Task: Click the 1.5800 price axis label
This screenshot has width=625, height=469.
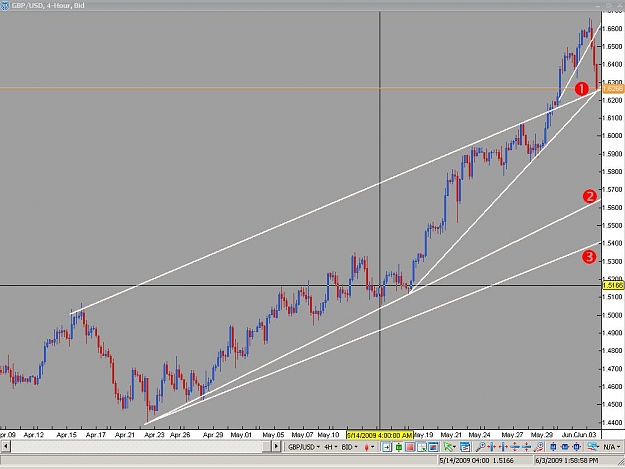Action: tap(612, 172)
